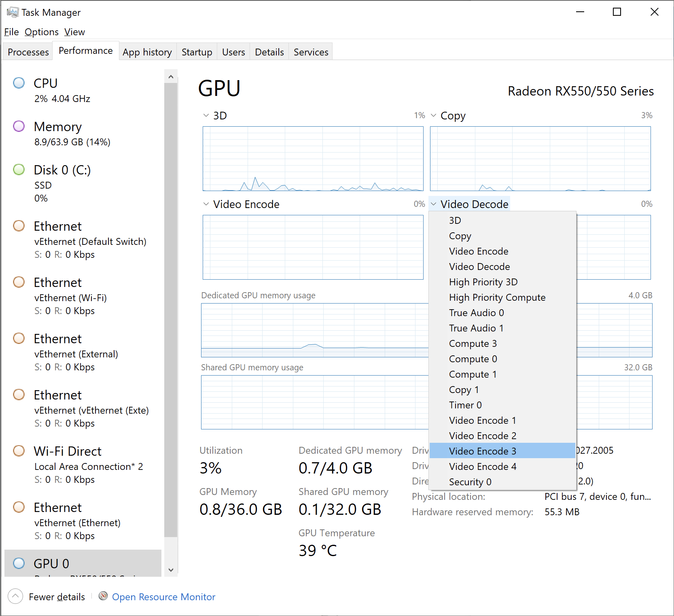Click vEthernet (Ethernet) circle icon
Viewport: 674px width, 616px height.
click(19, 507)
